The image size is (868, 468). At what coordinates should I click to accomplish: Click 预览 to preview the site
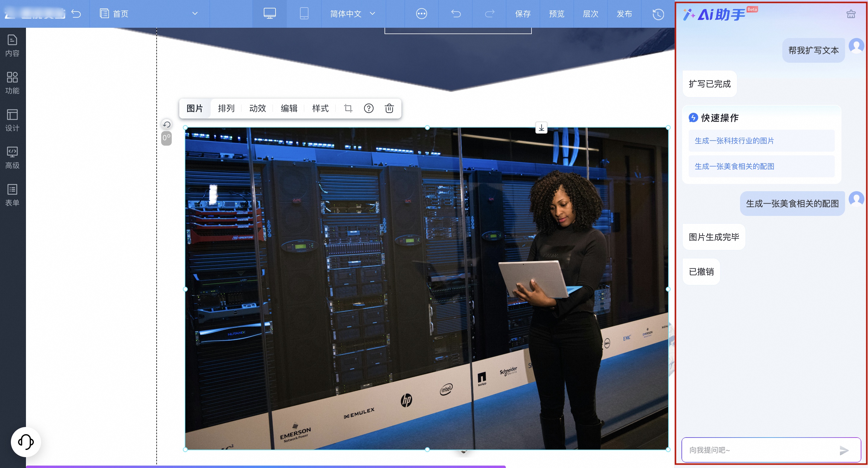coord(556,14)
